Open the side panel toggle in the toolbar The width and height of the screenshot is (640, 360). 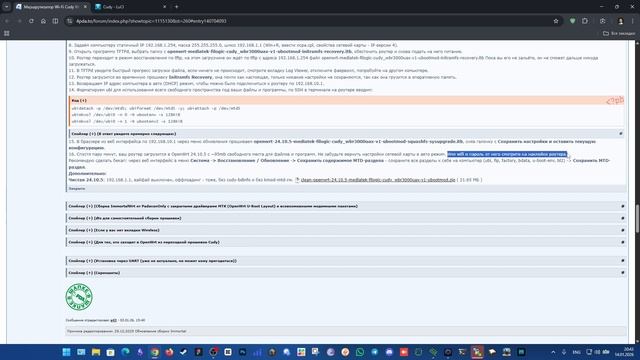click(56, 21)
